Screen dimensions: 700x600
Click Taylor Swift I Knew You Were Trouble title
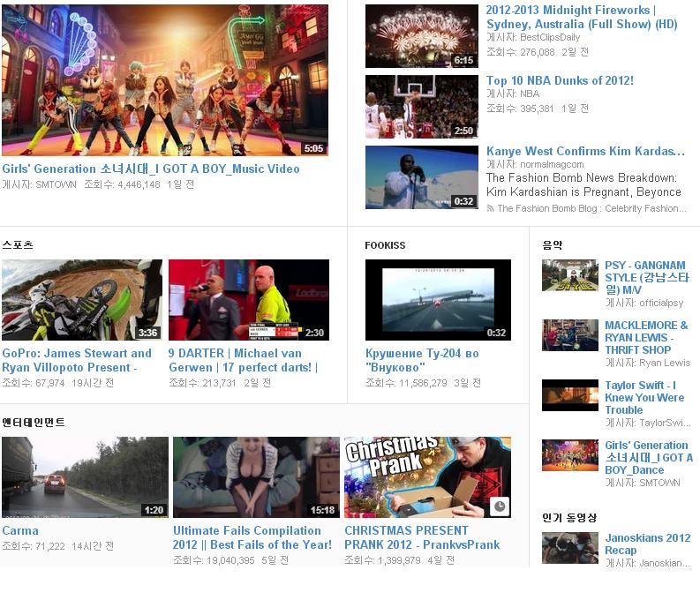pyautogui.click(x=644, y=397)
